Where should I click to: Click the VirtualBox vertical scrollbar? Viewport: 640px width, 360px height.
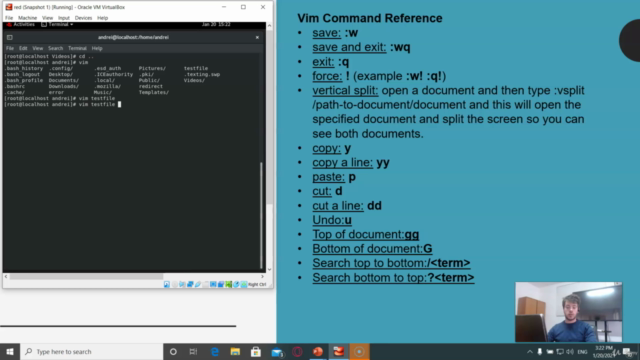(269, 116)
